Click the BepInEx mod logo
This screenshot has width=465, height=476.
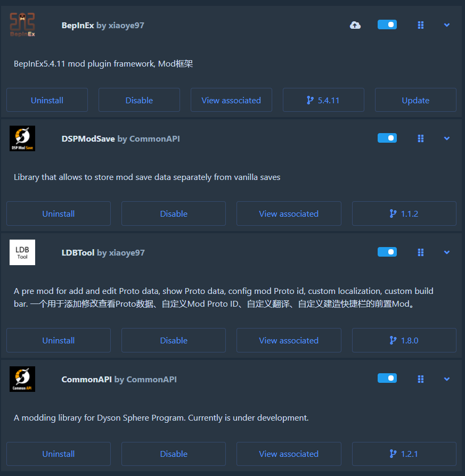(x=22, y=25)
